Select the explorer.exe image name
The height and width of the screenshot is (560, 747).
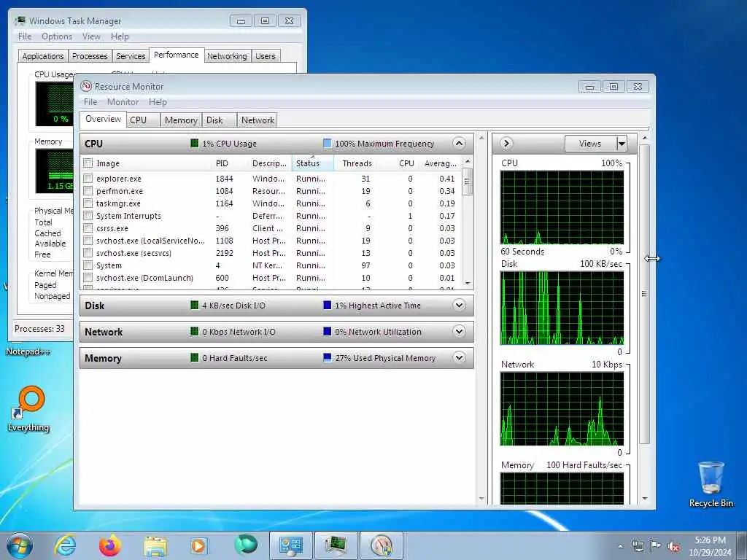[x=119, y=179]
